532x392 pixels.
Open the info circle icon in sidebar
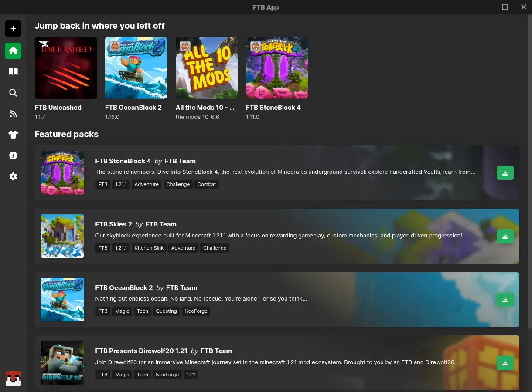[x=13, y=155]
